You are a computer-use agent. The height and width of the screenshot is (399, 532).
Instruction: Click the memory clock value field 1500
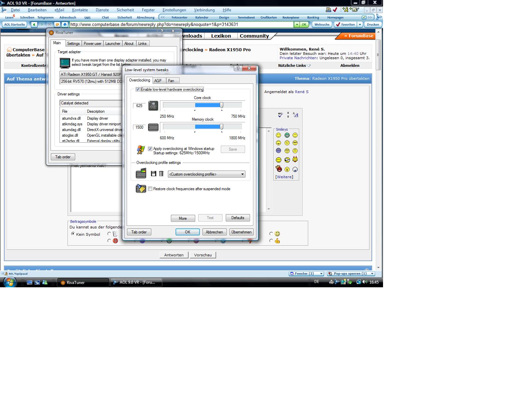pyautogui.click(x=139, y=127)
